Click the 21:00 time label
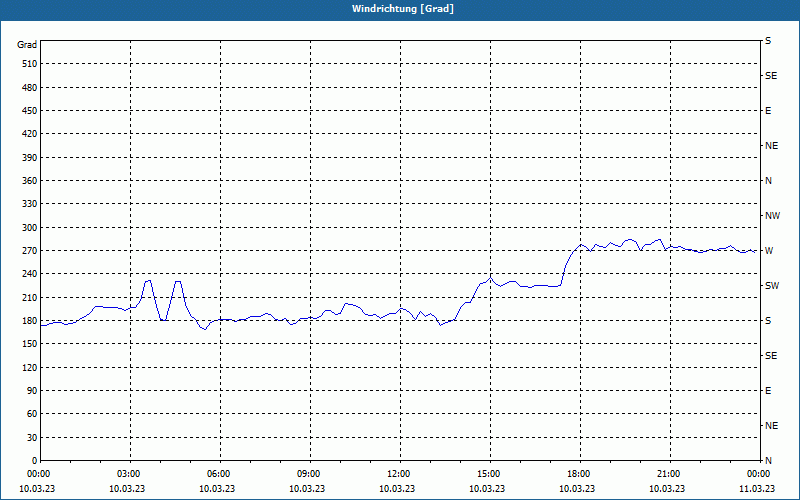This screenshot has height=500, width=800. (667, 474)
